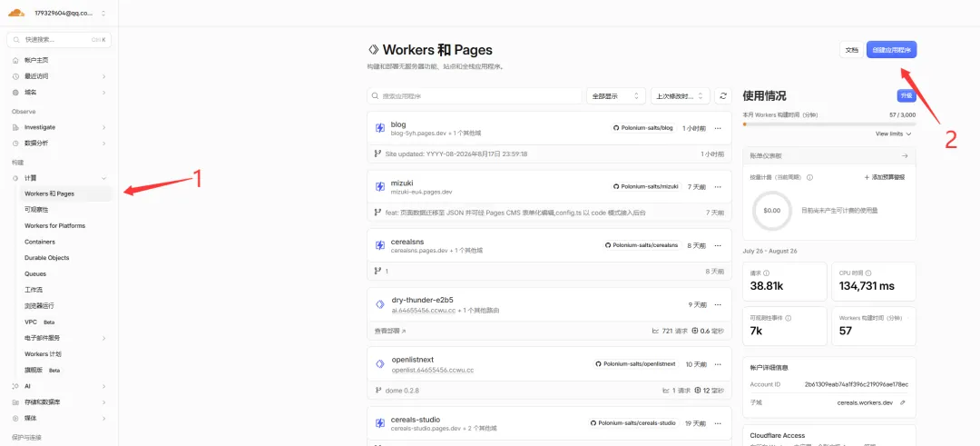Open VPC Beta in sidebar

point(40,322)
